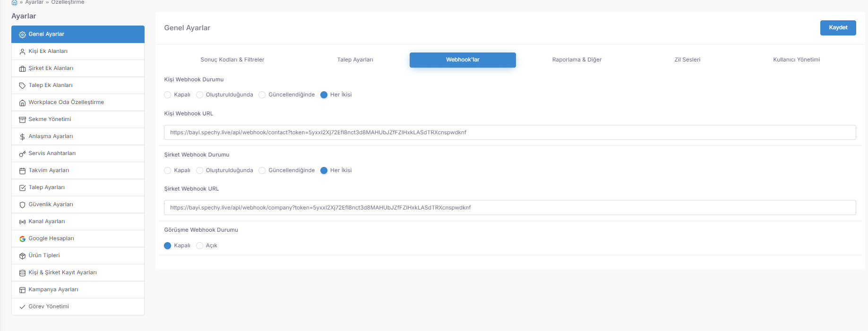Click the layout icon beside Kampanya Ayarları
The height and width of the screenshot is (331, 868).
click(x=22, y=290)
